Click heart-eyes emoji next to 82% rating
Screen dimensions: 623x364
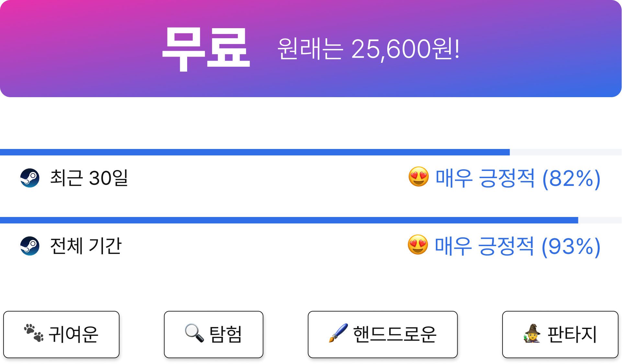418,177
